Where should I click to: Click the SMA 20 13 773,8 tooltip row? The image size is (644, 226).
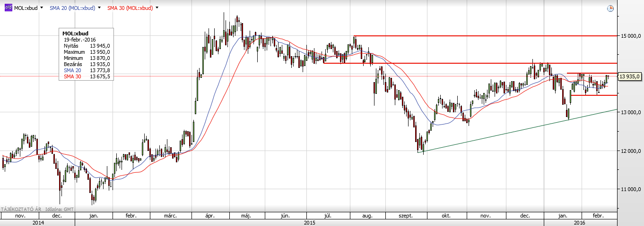(x=87, y=70)
